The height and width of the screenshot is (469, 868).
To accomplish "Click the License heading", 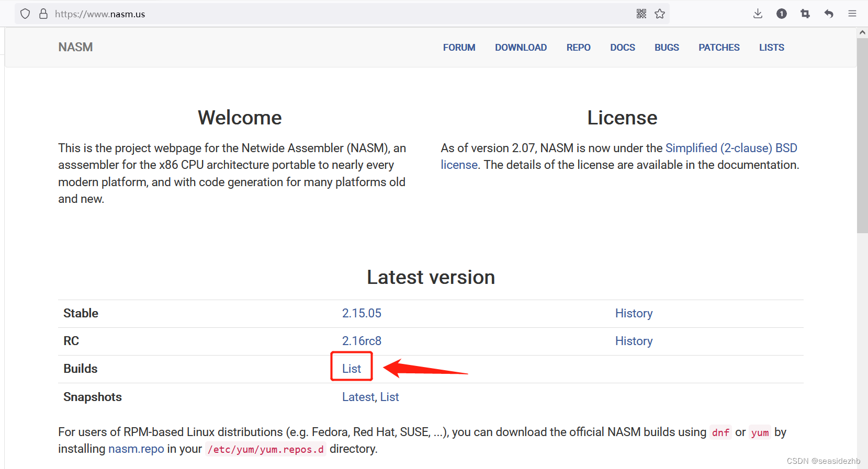I will (622, 118).
